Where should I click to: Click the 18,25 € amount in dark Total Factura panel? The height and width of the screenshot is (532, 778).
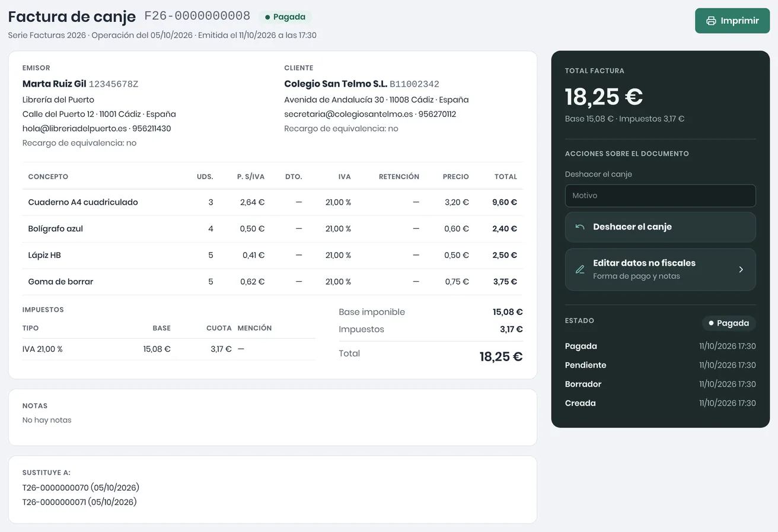(x=604, y=97)
